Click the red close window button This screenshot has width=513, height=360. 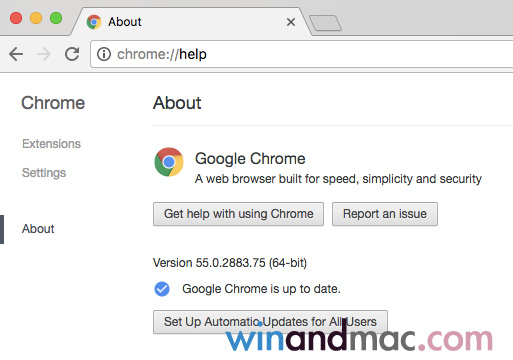coord(16,18)
